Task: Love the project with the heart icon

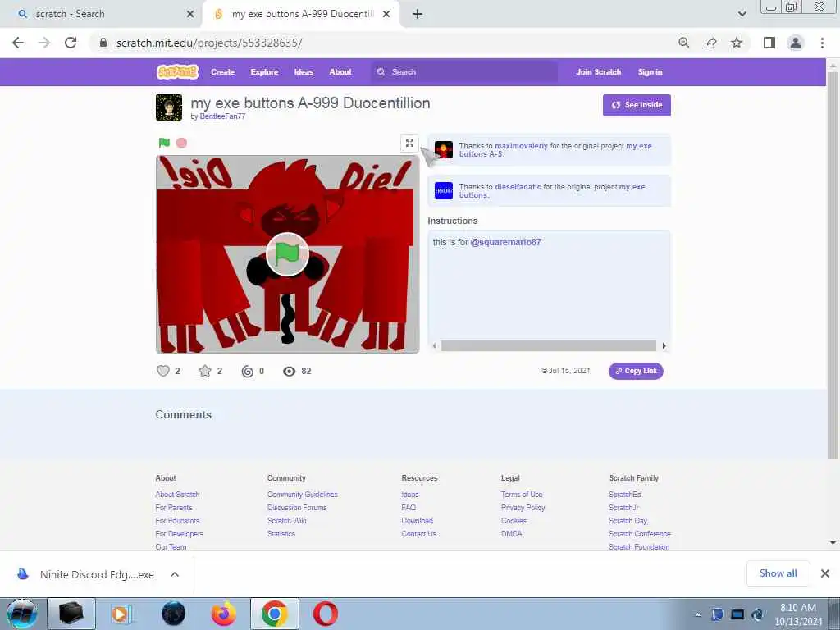Action: 163,371
